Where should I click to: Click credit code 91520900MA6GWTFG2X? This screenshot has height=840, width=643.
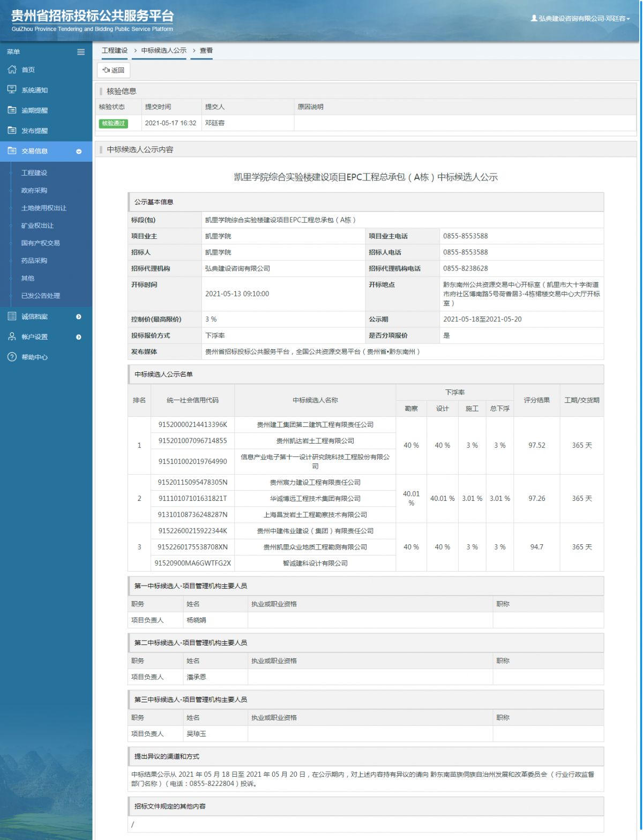192,563
